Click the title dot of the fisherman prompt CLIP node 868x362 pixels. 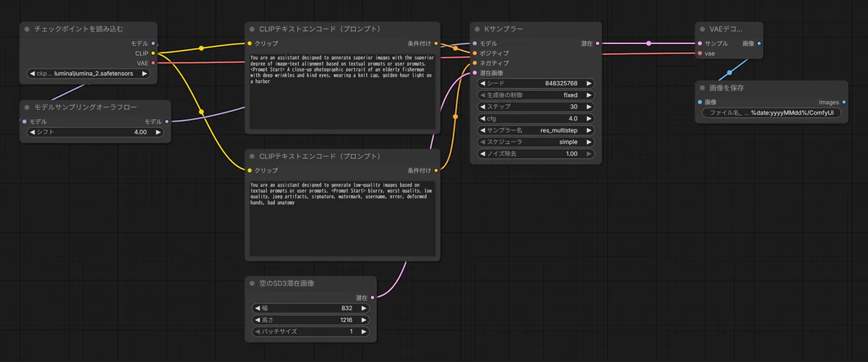point(252,30)
